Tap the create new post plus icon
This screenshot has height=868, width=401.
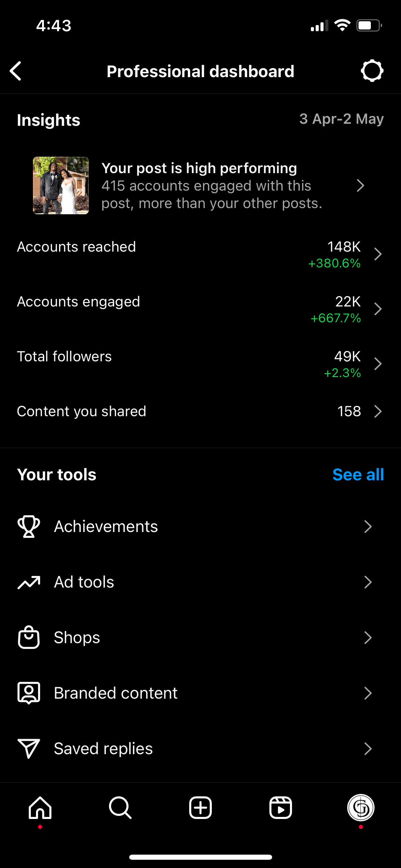[200, 808]
